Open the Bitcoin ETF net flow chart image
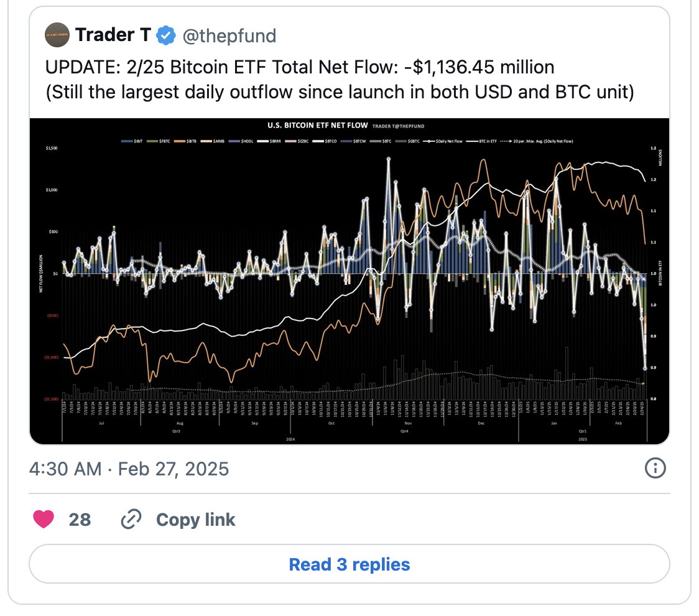The image size is (699, 616). pyautogui.click(x=349, y=280)
